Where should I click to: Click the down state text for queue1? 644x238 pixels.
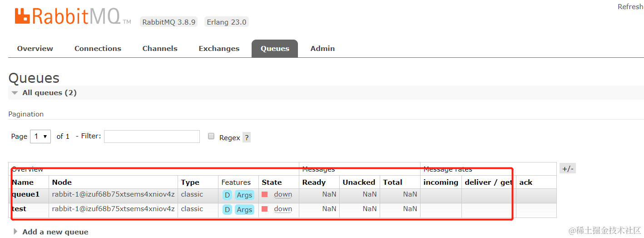coord(283,194)
